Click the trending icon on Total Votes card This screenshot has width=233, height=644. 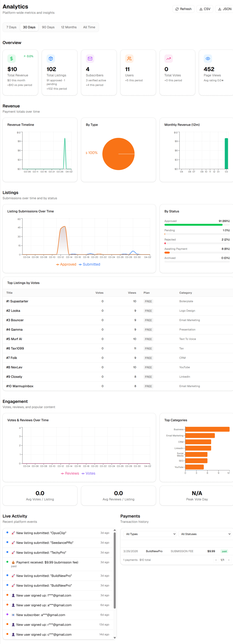click(x=169, y=58)
